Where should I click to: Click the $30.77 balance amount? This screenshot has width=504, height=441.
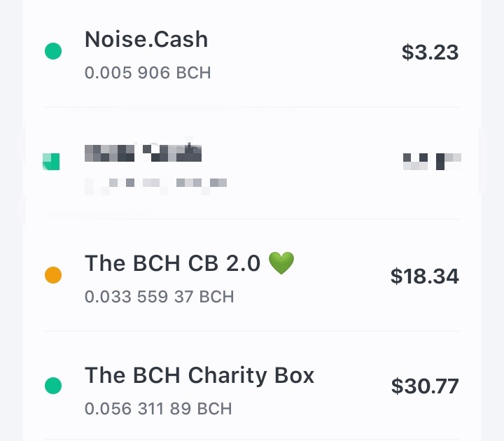coord(425,386)
